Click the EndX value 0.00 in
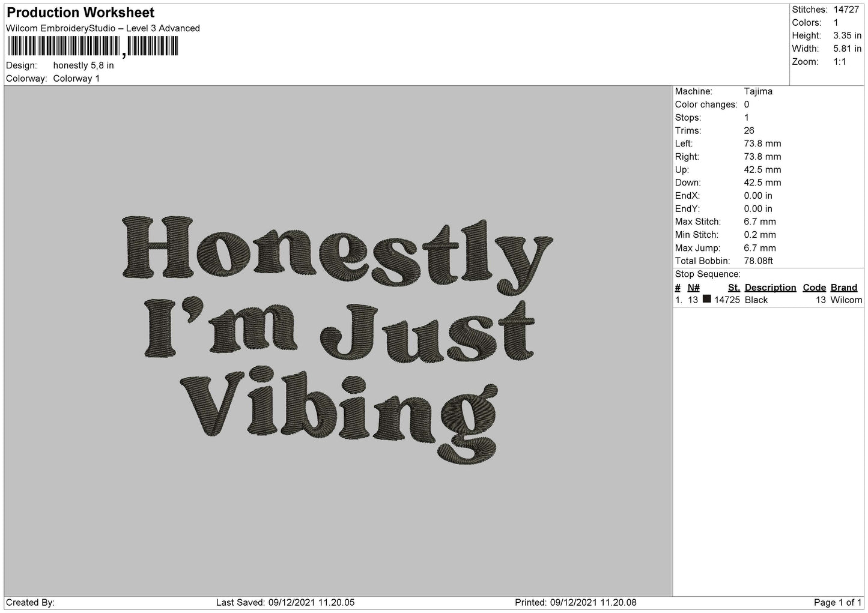Screen dimensions: 868x613 pos(758,196)
